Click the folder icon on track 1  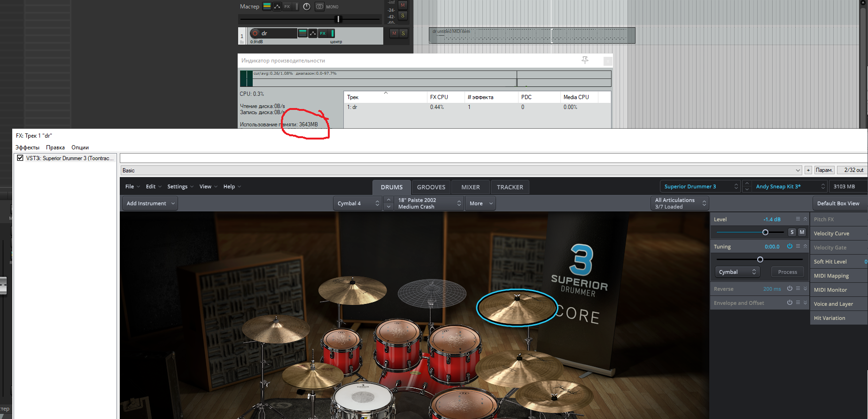tap(242, 42)
